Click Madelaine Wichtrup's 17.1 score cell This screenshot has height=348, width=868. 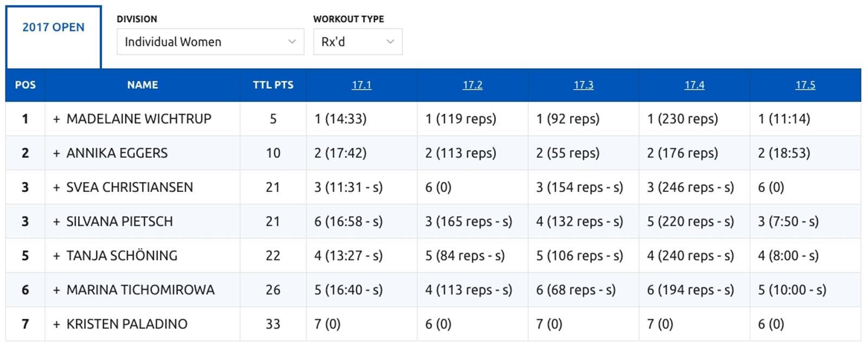pos(340,119)
